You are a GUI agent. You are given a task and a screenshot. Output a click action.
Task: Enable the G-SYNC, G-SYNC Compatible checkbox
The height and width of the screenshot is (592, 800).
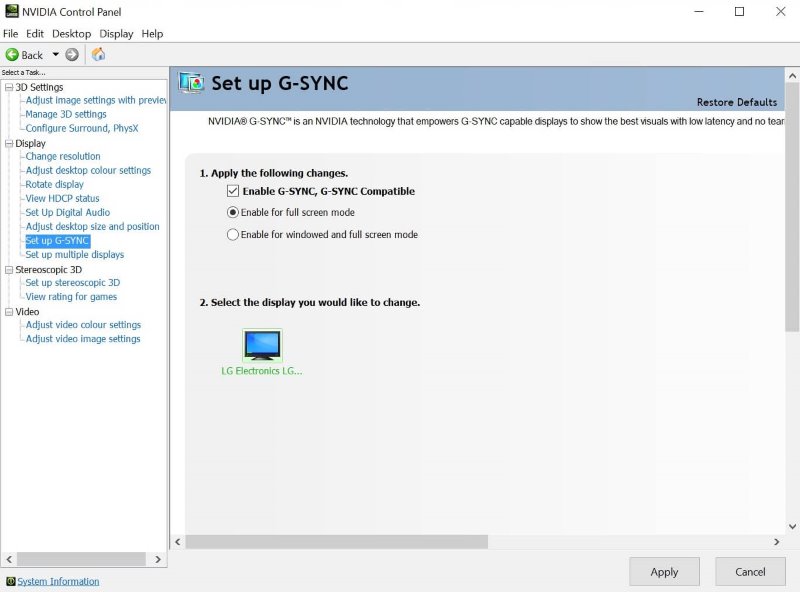tap(232, 190)
